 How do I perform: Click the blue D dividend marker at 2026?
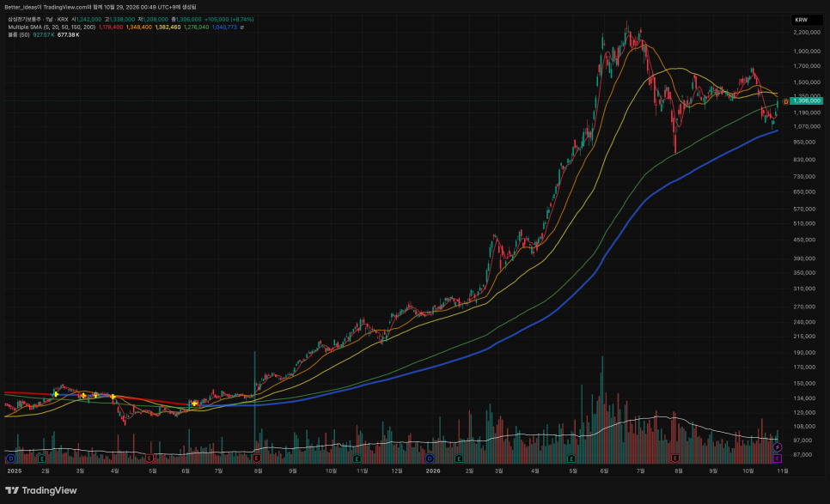tap(430, 458)
